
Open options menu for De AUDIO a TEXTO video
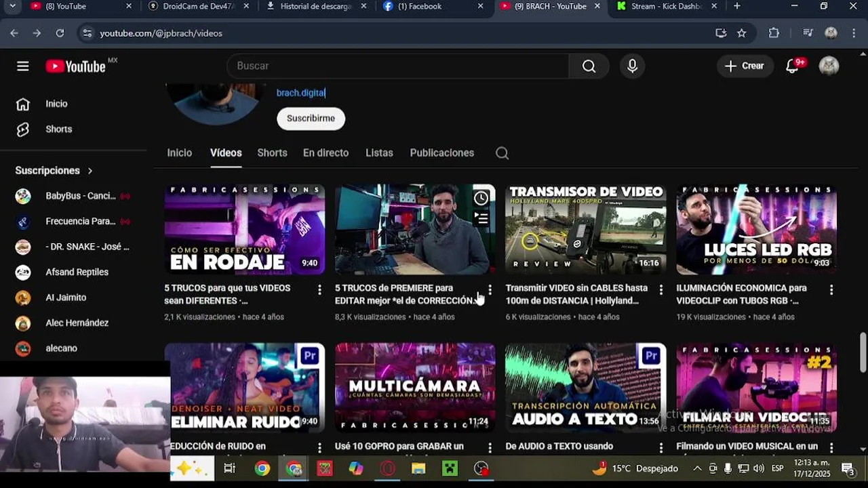click(660, 448)
